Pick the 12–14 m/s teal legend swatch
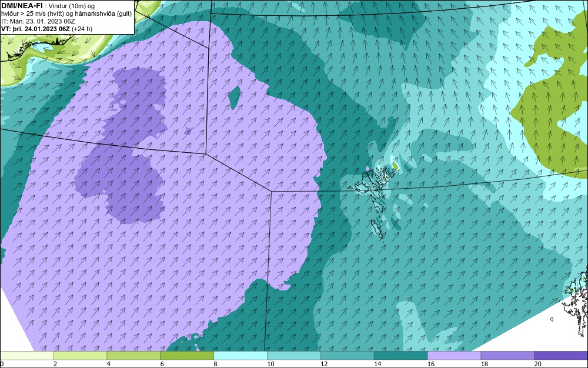Image resolution: width=588 pixels, height=368 pixels. (x=348, y=356)
